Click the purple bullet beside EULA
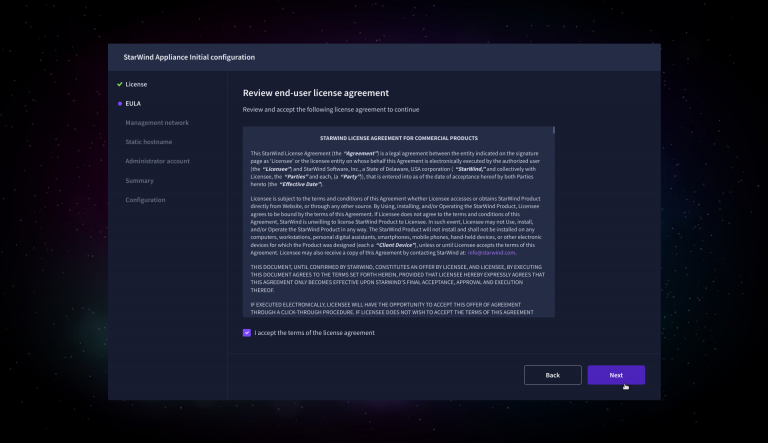 point(120,103)
